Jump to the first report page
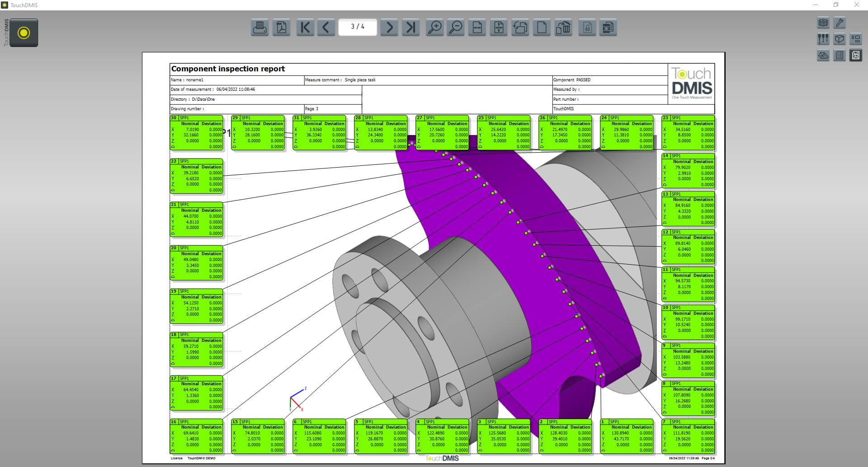 coord(306,28)
